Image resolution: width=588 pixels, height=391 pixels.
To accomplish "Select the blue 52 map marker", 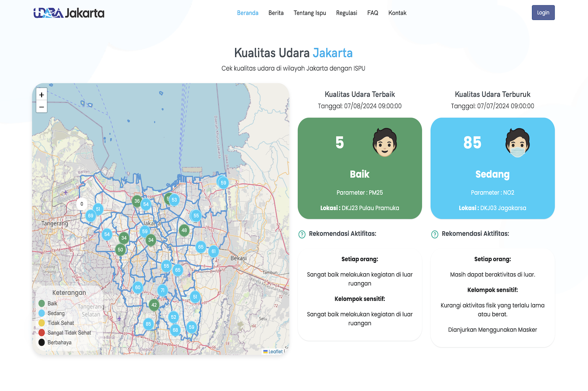I will click(173, 317).
